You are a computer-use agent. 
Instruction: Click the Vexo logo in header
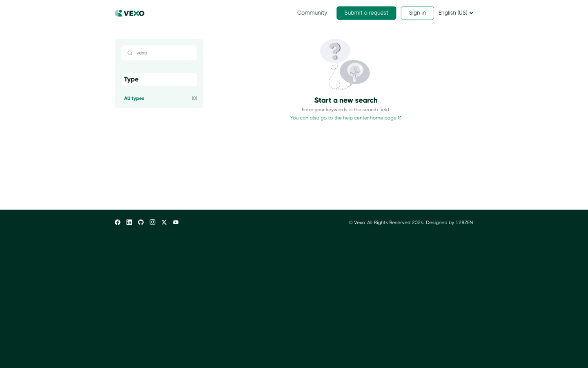pyautogui.click(x=129, y=13)
